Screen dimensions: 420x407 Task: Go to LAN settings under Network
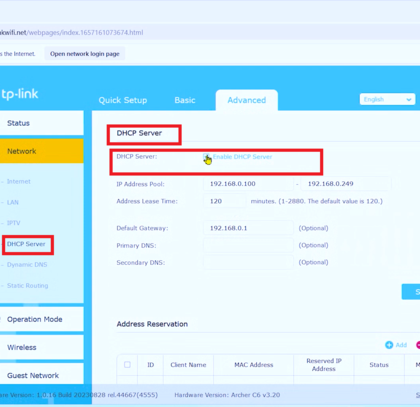13,202
